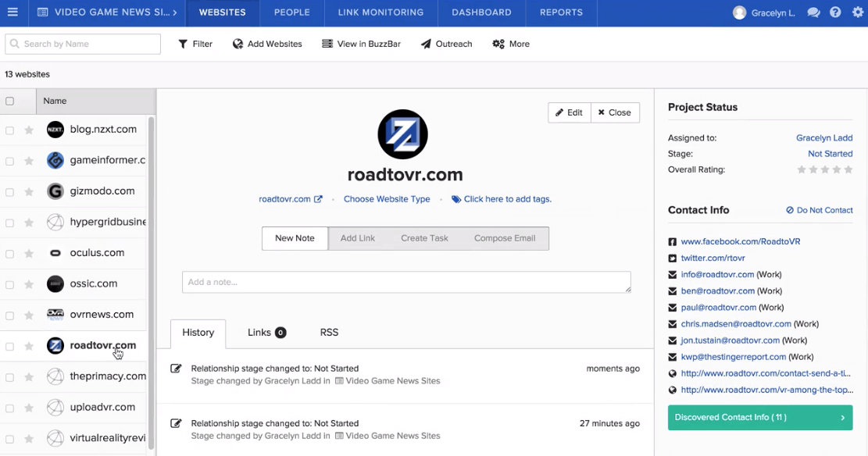Open the Video Game News Sites project dropdown
This screenshot has height=456, width=868.
pos(107,12)
